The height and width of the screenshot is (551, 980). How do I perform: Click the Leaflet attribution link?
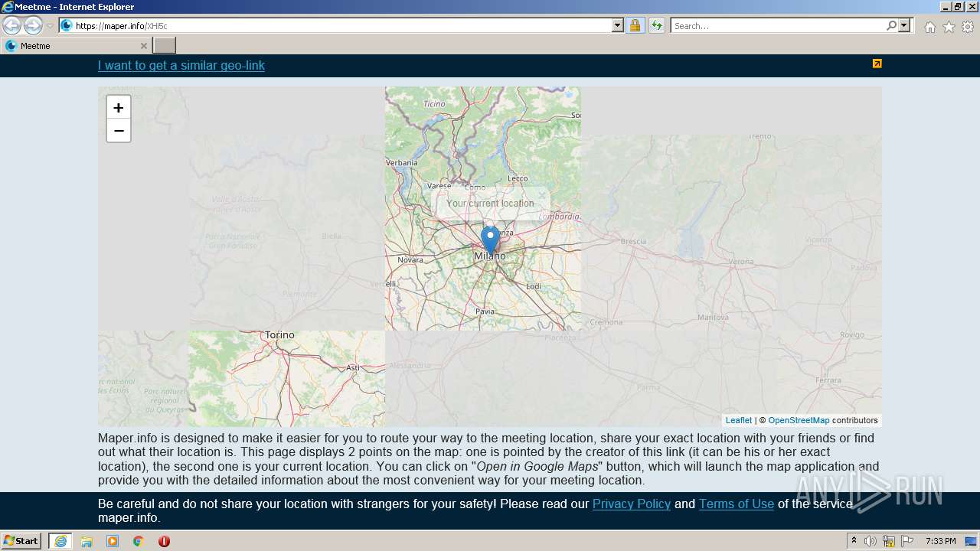(739, 420)
